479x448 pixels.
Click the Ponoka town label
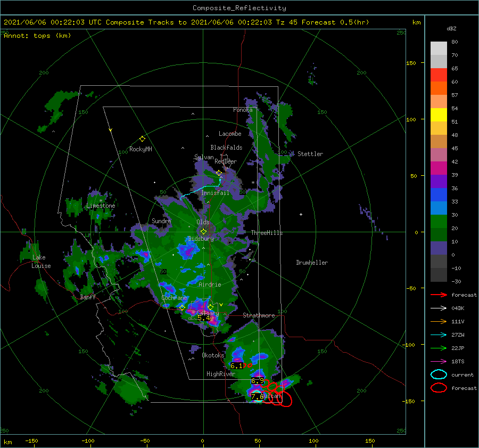(x=243, y=110)
